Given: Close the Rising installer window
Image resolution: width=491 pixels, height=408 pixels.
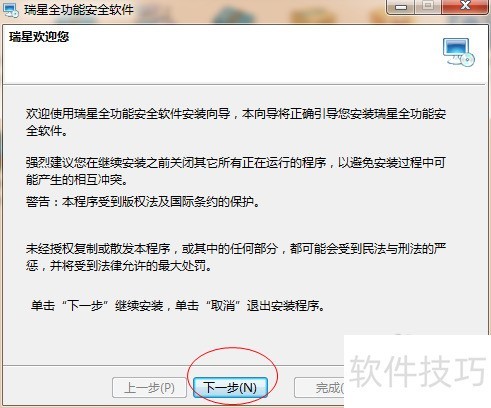Looking at the screenshot, I should pos(465,7).
